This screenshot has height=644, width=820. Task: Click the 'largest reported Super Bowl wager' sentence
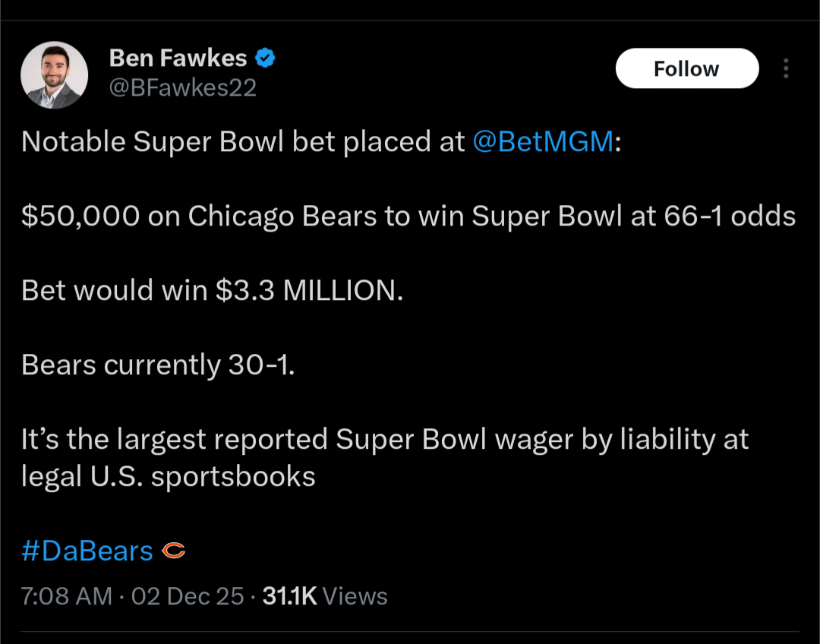(x=385, y=439)
